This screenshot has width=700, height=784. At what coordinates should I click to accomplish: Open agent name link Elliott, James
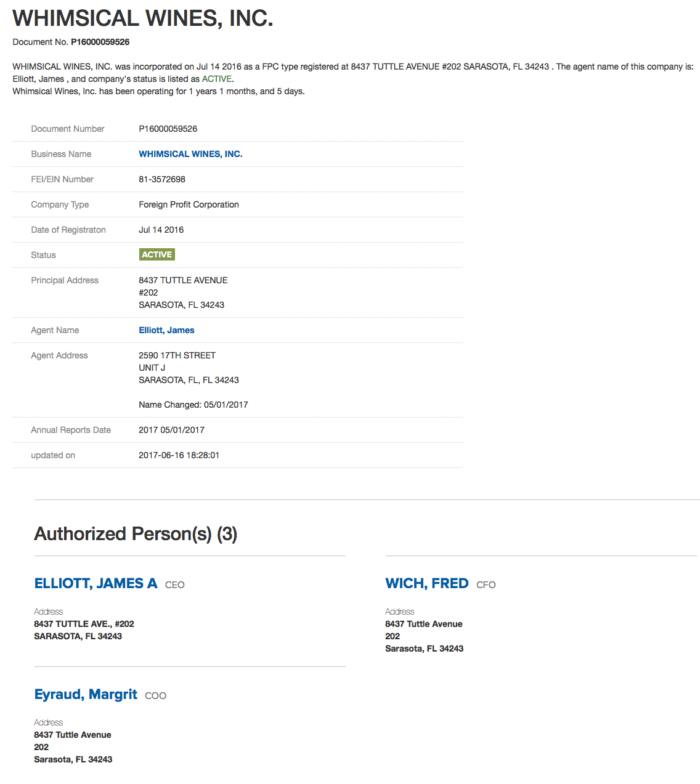point(166,330)
